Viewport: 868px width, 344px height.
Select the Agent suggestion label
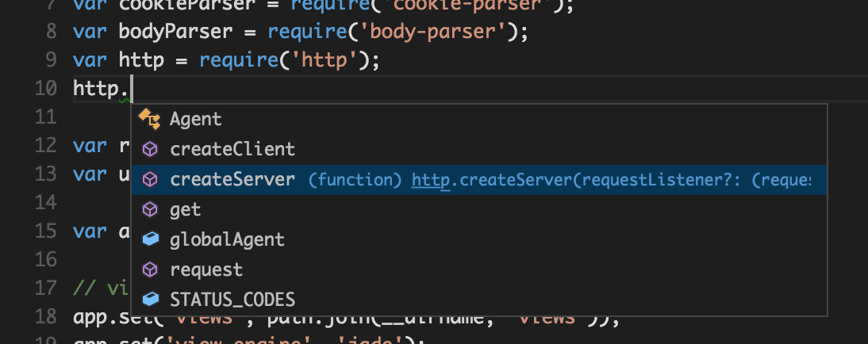click(195, 120)
